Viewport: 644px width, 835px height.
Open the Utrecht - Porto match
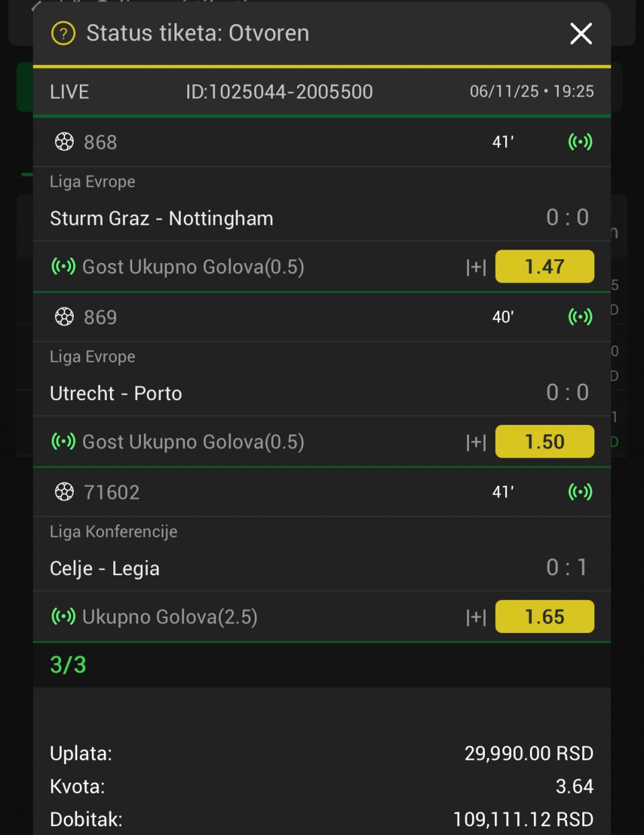coord(116,393)
